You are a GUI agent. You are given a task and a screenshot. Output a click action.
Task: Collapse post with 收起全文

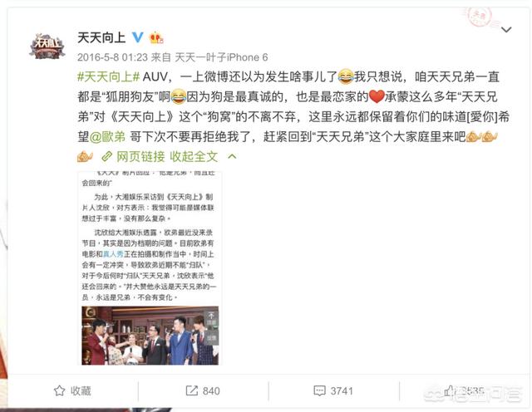(x=194, y=156)
